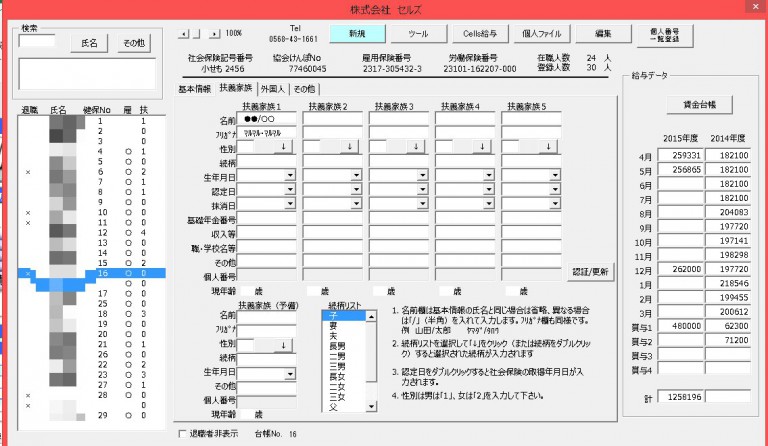Open the 賃金台帳 button

pyautogui.click(x=699, y=104)
